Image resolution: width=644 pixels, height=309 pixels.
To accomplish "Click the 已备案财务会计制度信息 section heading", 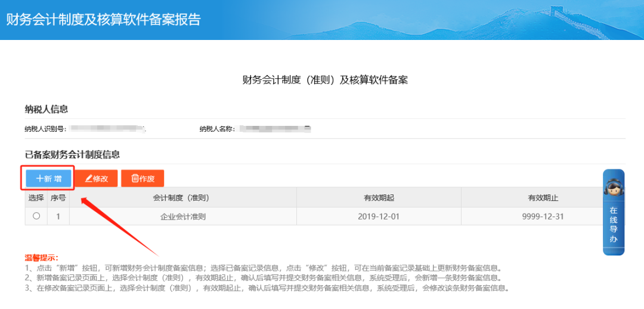I will pos(72,154).
